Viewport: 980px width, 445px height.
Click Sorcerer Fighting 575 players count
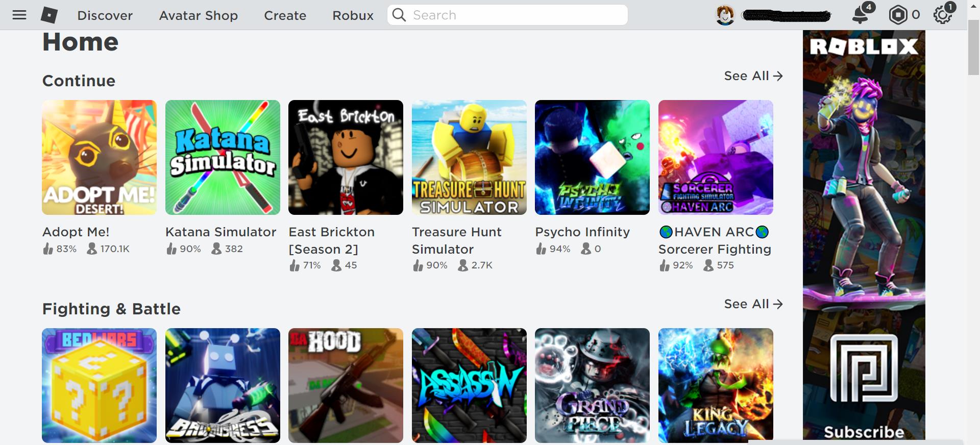tap(719, 265)
